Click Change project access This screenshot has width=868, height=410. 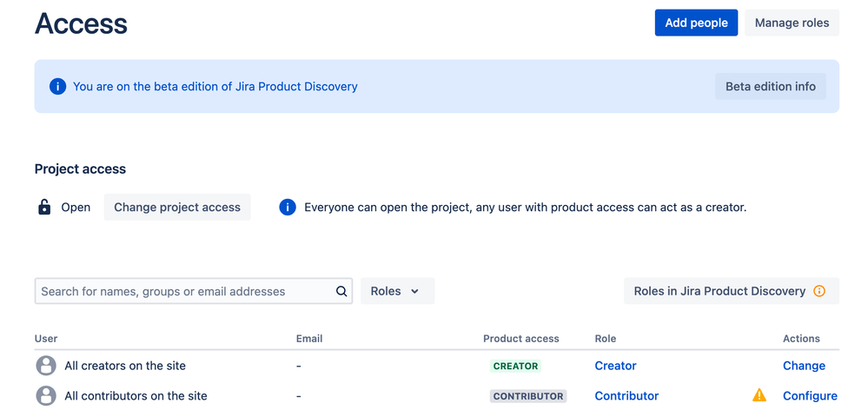coord(177,207)
